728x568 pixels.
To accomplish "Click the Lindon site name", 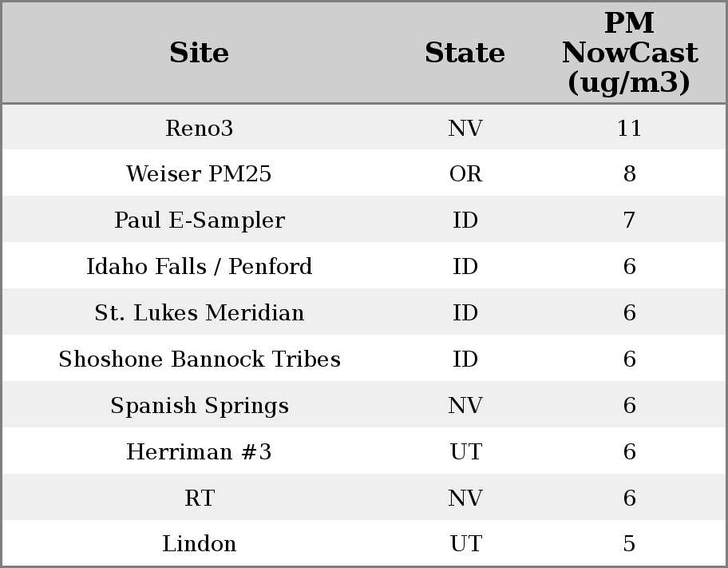I will tap(199, 544).
